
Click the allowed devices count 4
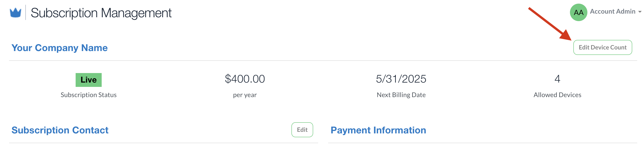557,79
